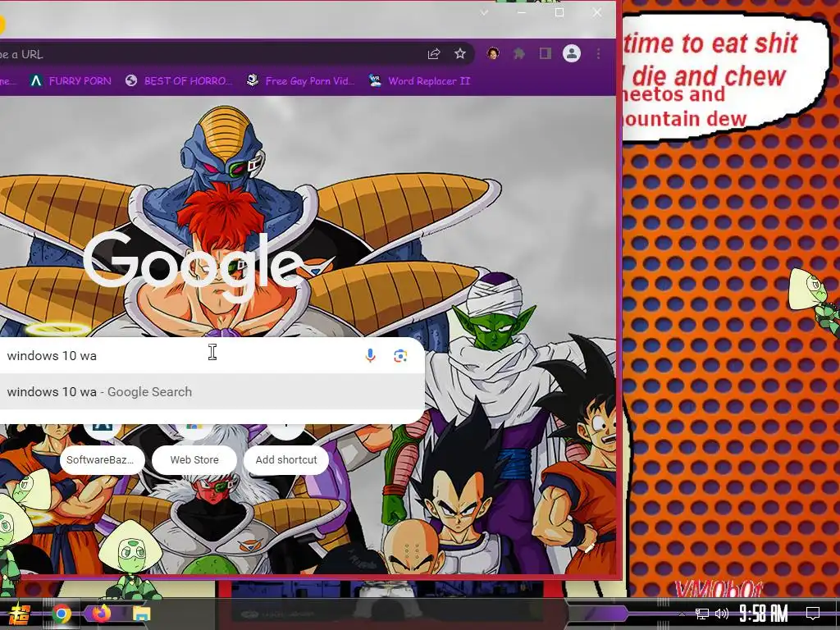The height and width of the screenshot is (630, 840).
Task: Close the Chrome window
Action: click(x=597, y=12)
